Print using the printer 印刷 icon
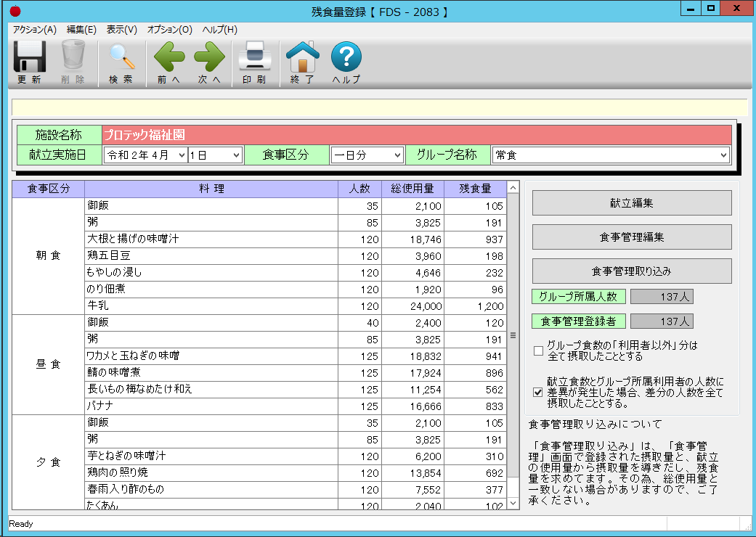Screen dimensions: 756x537 (x=254, y=58)
